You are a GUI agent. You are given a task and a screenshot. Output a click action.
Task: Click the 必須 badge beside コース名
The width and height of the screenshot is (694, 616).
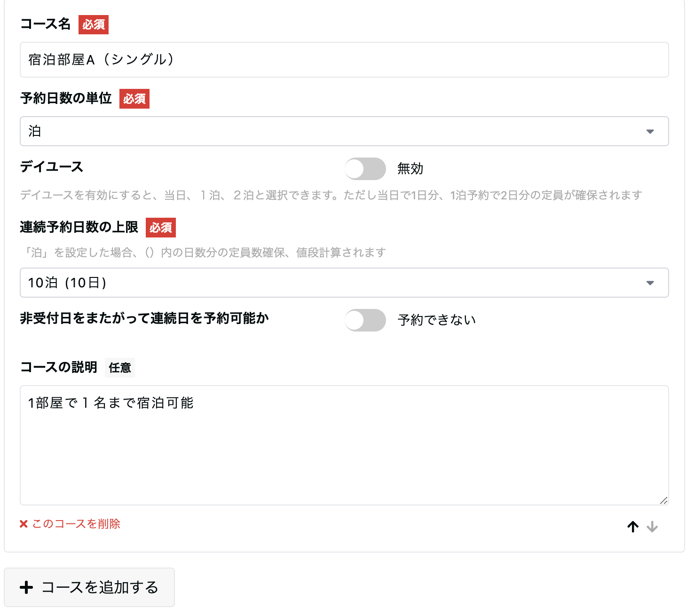point(93,24)
